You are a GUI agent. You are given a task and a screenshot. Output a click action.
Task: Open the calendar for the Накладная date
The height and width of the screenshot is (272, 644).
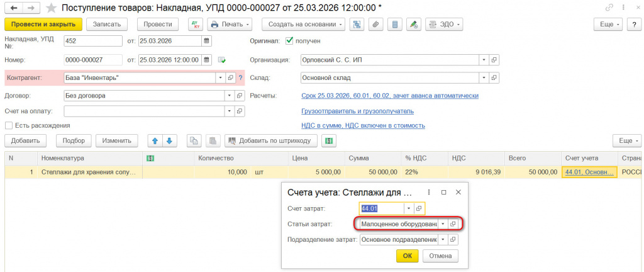pyautogui.click(x=206, y=41)
